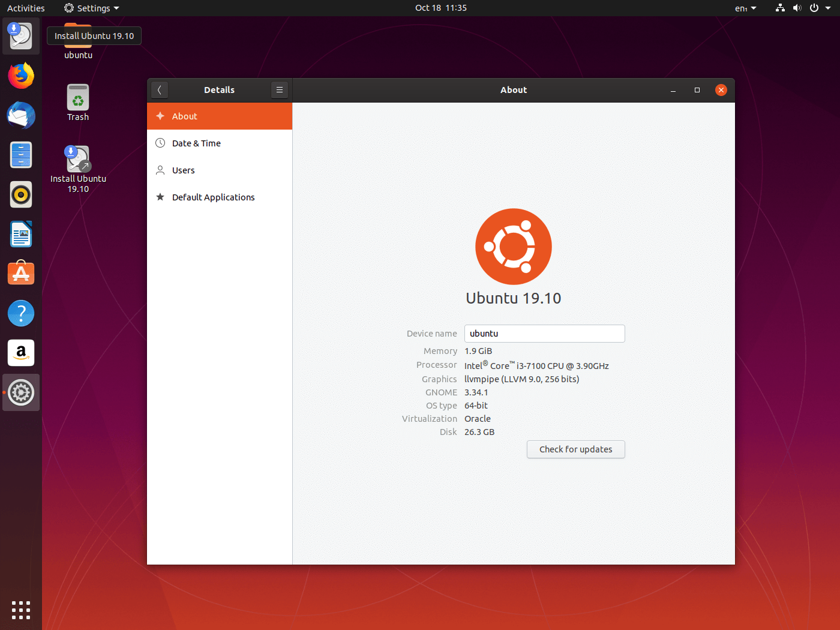This screenshot has width=840, height=630.
Task: Launch Rhythmbox music player from dock
Action: pos(21,194)
